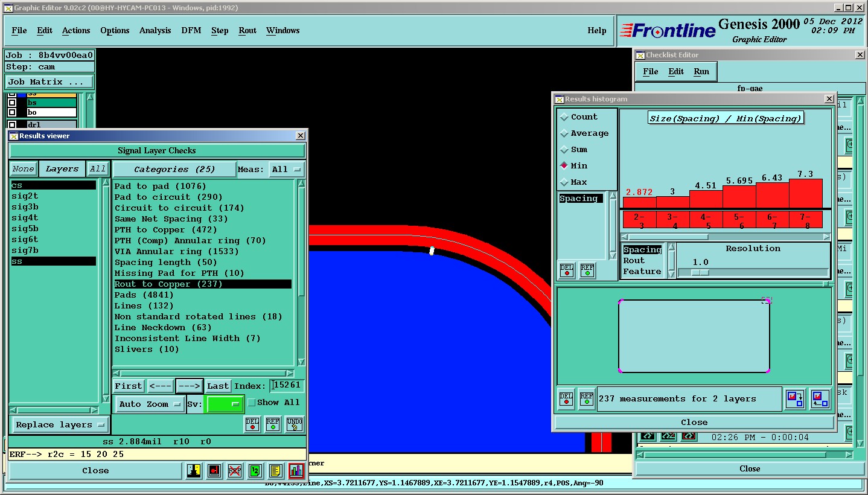
Task: Click the Index input field
Action: point(287,385)
